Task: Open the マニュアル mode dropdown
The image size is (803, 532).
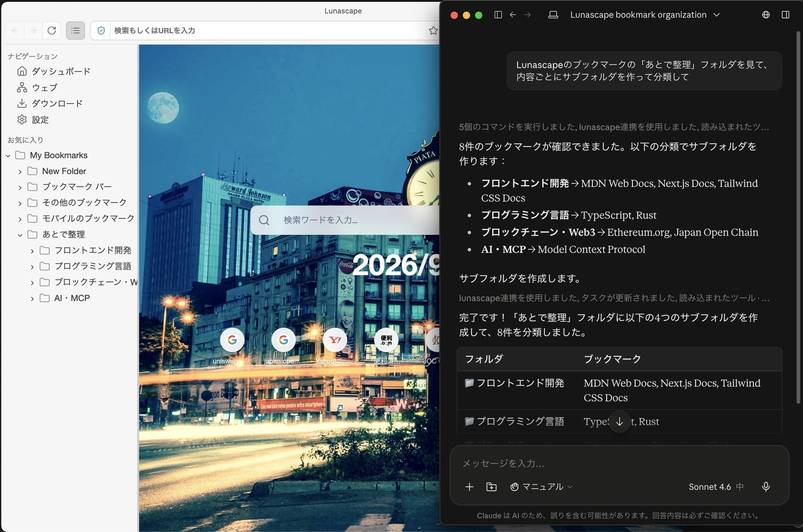Action: coord(541,487)
